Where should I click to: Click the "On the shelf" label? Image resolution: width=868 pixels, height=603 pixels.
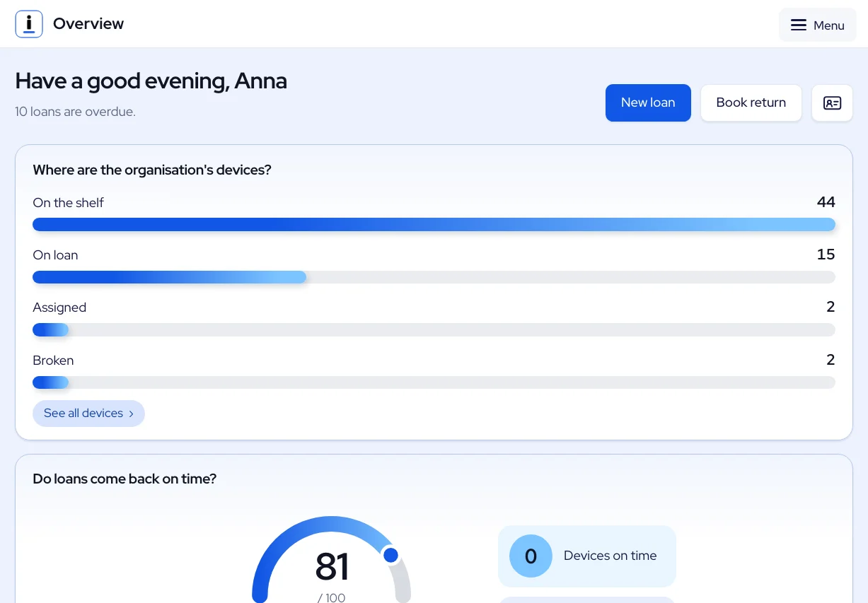tap(68, 203)
